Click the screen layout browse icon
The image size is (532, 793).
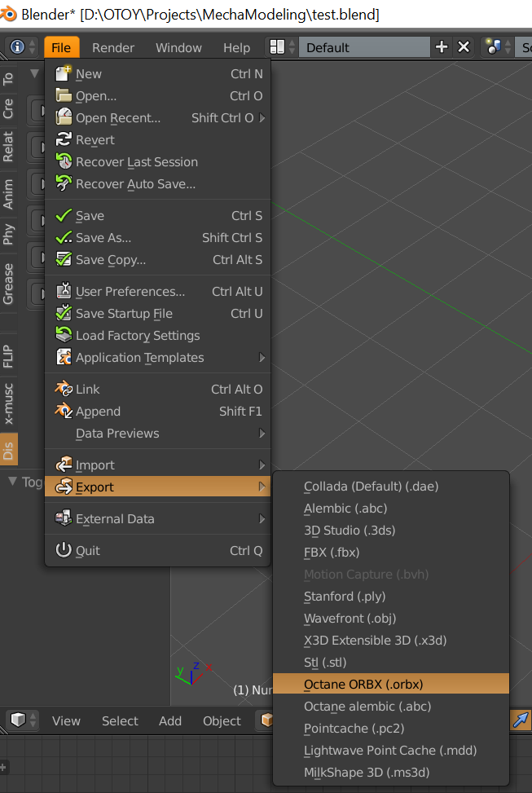(277, 47)
